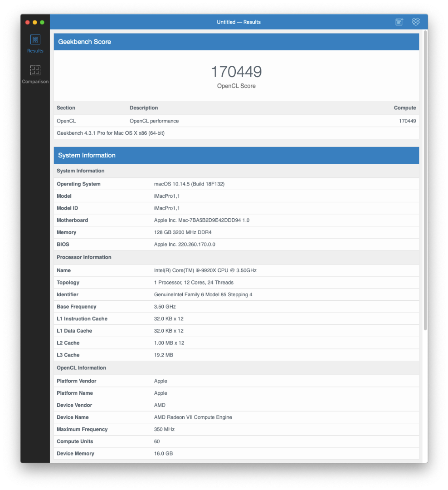The image size is (448, 490).
Task: Click the processor name 'i9-9920X CPU @ 3.50GHz'
Action: [x=226, y=270]
